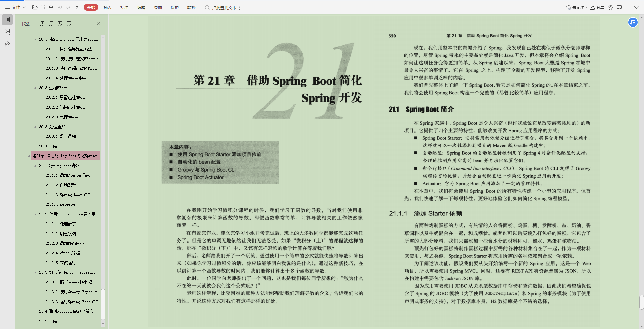Collapse the 21.2 使用Spring Boot构建应用 tree node
Image resolution: width=644 pixels, height=329 pixels.
(x=35, y=214)
